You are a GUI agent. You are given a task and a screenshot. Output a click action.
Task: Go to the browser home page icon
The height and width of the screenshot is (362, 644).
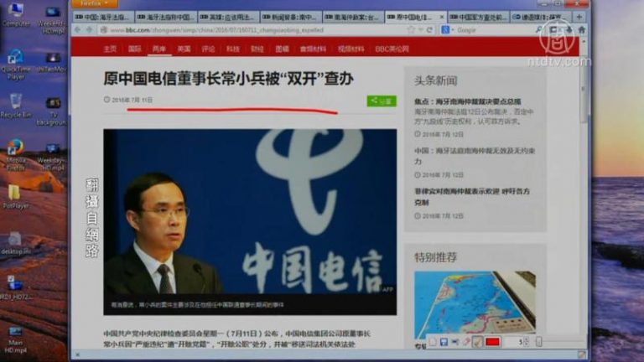tap(582, 30)
